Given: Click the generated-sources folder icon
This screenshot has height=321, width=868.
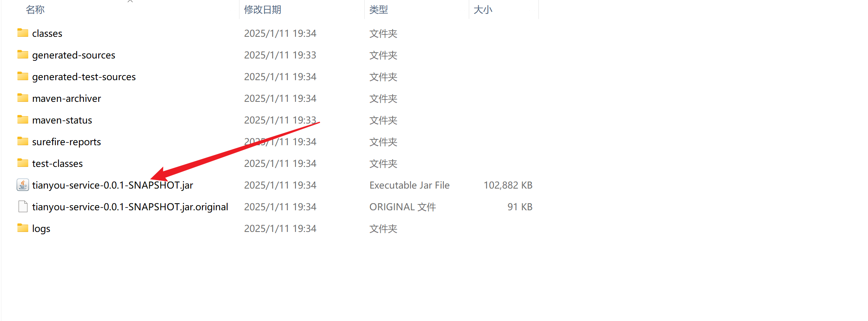Looking at the screenshot, I should tap(23, 55).
